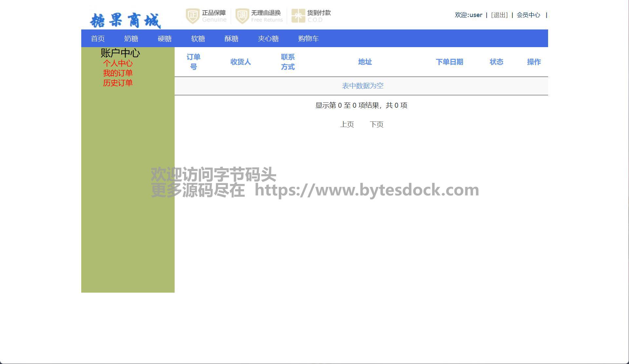Click the 下页 next page button
The height and width of the screenshot is (364, 629).
point(376,124)
